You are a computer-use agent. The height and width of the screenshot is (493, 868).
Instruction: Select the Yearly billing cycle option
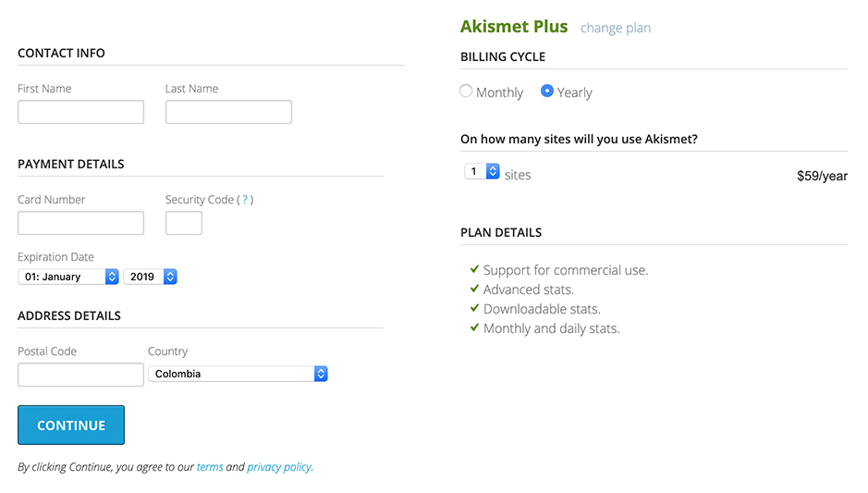pyautogui.click(x=547, y=91)
